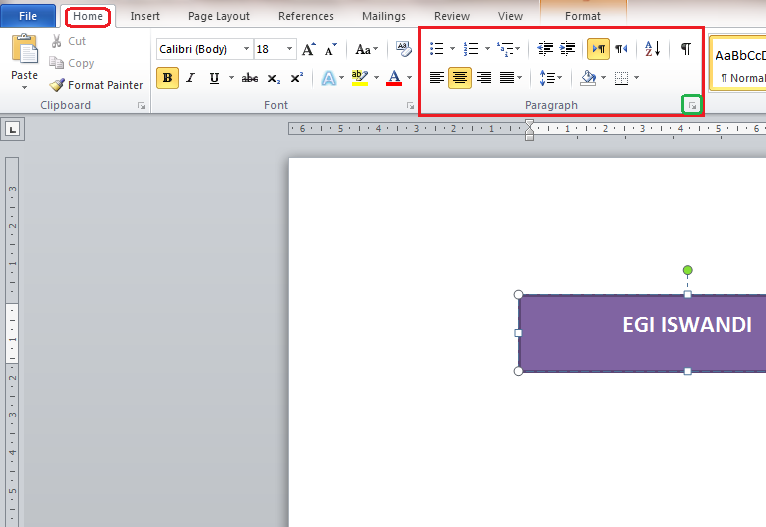Image resolution: width=766 pixels, height=527 pixels.
Task: Open the Paragraph dialog box launcher
Action: [692, 105]
